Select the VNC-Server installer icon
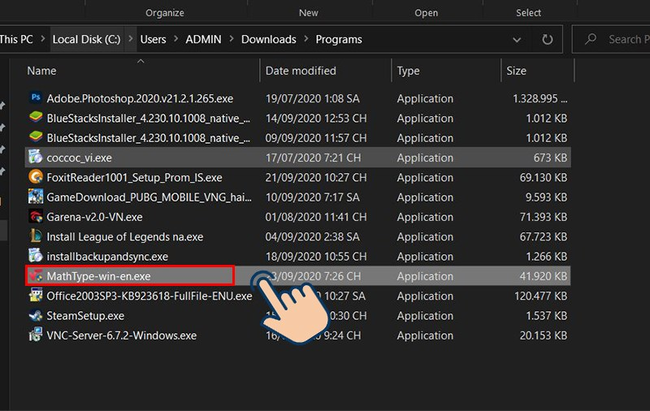 35,336
